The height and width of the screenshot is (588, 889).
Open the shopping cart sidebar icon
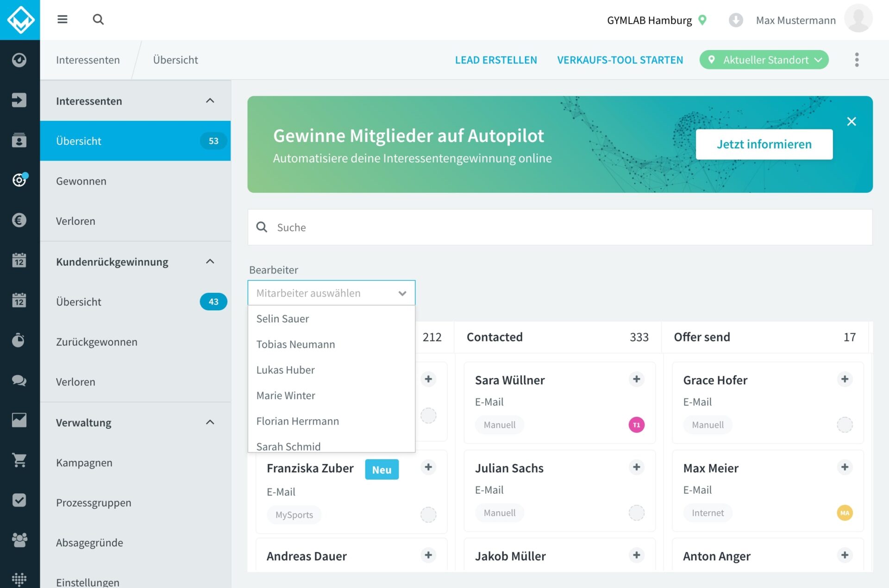click(19, 460)
